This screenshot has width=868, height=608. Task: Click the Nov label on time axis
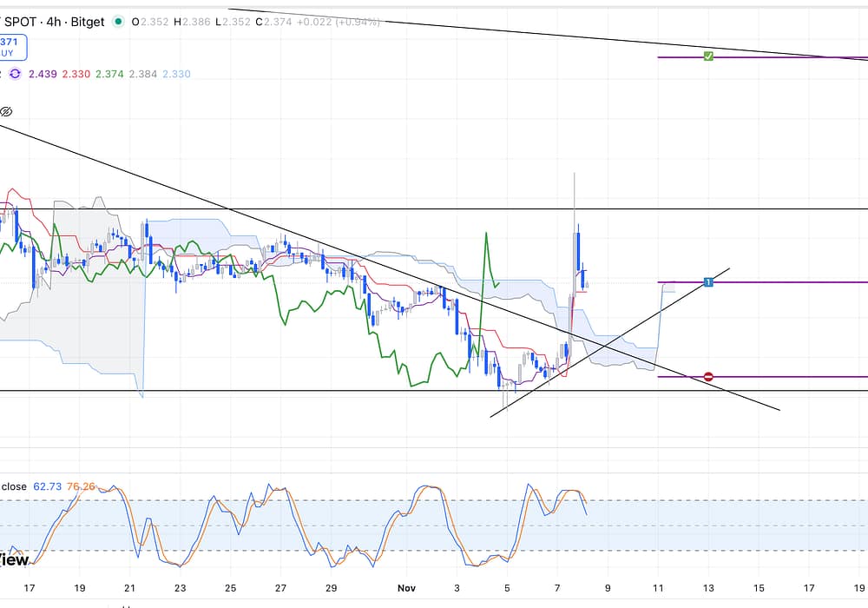coord(407,587)
